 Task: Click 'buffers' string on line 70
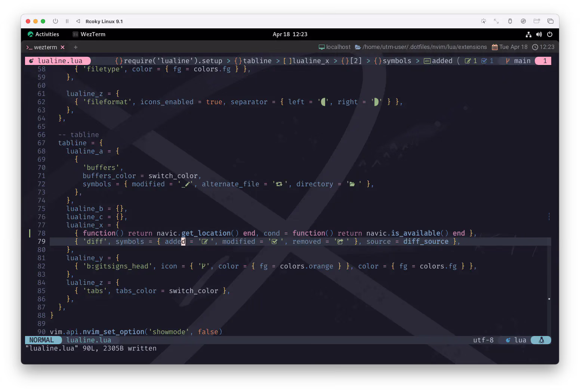coord(101,168)
